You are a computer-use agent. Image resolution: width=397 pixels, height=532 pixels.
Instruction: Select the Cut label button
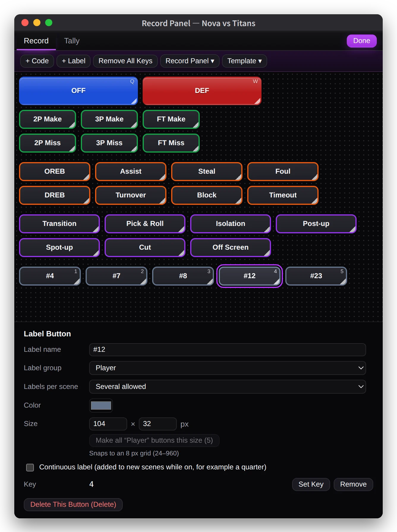point(145,248)
